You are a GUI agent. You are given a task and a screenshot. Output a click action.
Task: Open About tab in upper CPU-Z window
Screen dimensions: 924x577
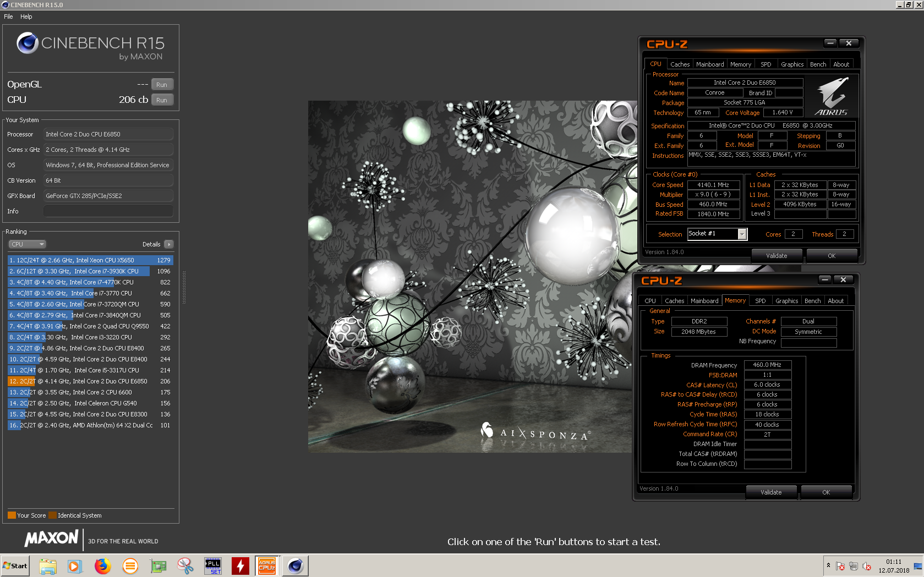click(x=841, y=64)
